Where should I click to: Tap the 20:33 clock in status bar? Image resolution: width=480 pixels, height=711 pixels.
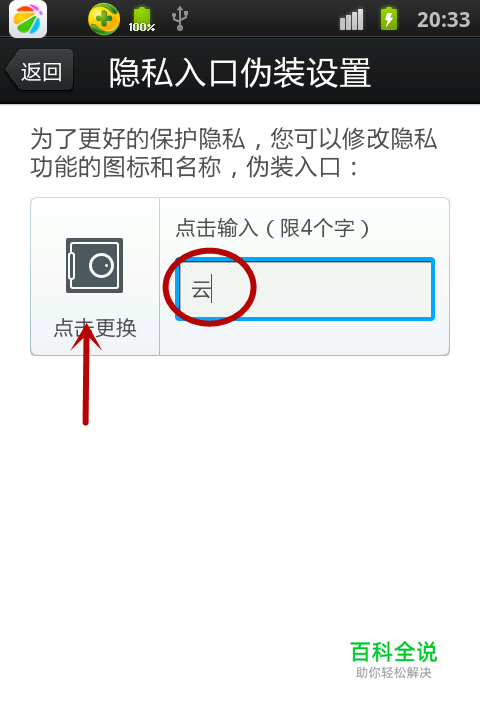click(443, 19)
